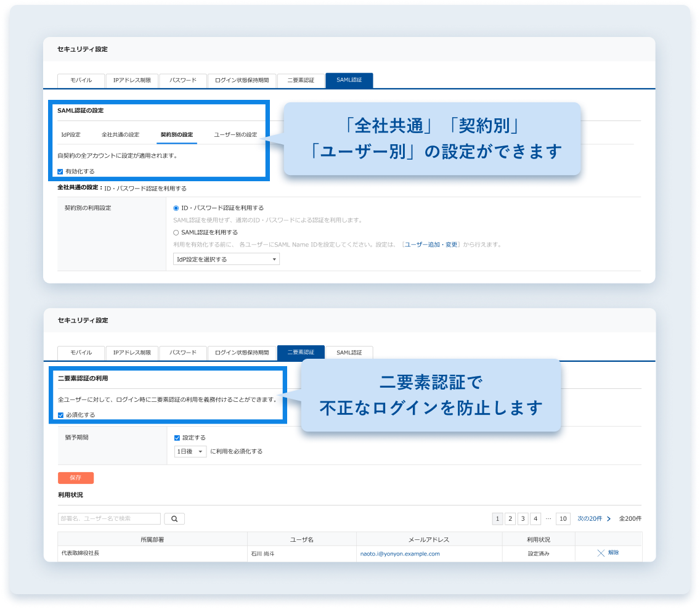Click the 次の20件 pagination link

pyautogui.click(x=589, y=519)
